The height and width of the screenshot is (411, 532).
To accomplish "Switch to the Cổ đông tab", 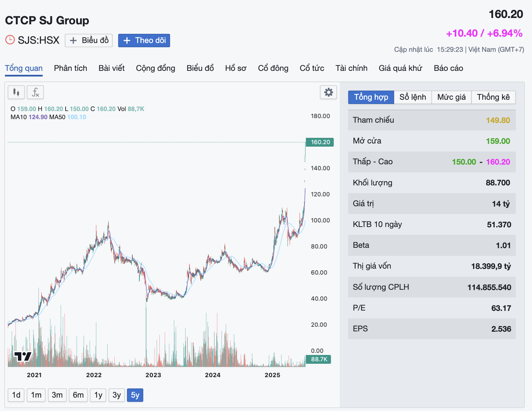I will [273, 68].
